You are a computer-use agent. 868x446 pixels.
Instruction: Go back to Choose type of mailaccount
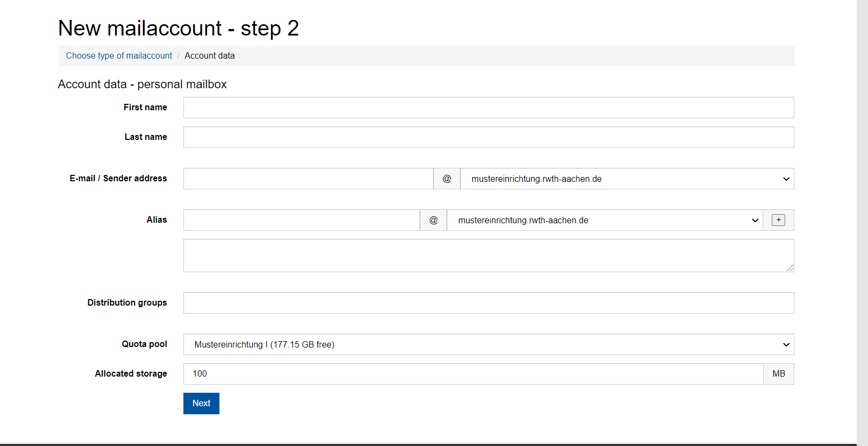[119, 56]
